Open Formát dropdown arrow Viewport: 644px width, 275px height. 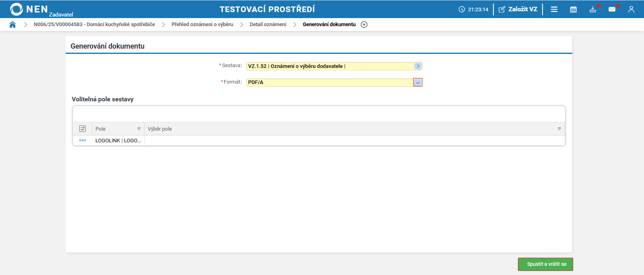coord(418,82)
